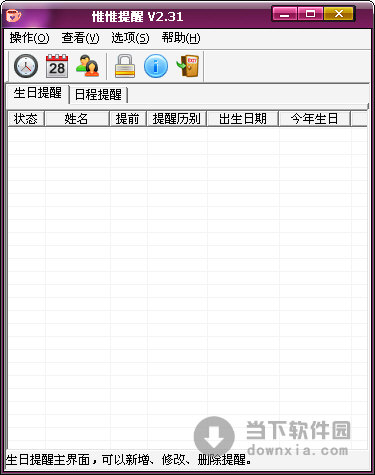Click the status bar text 生日提醒主界面
Viewport: 375px width, 475px height.
pos(48,460)
